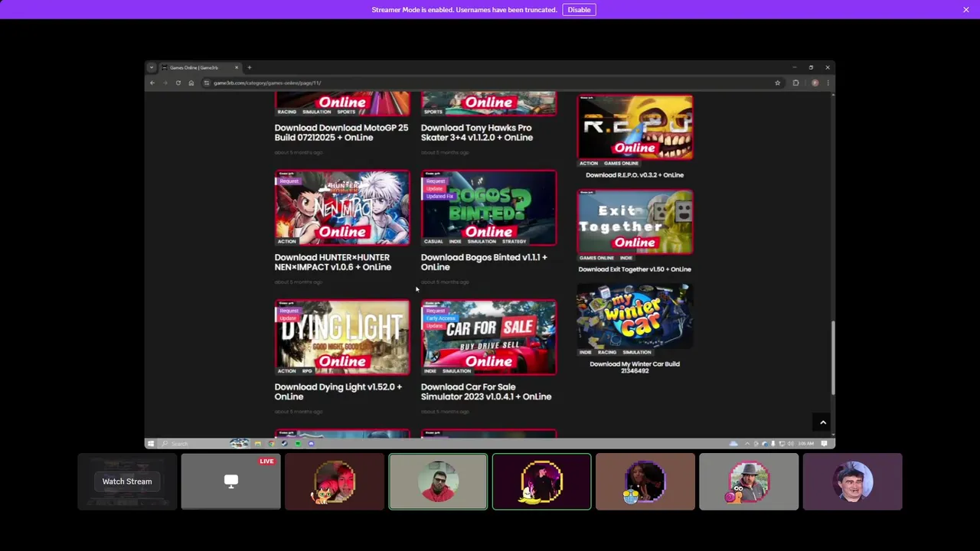The width and height of the screenshot is (980, 551).
Task: Click the Watch Stream tile
Action: 127,481
